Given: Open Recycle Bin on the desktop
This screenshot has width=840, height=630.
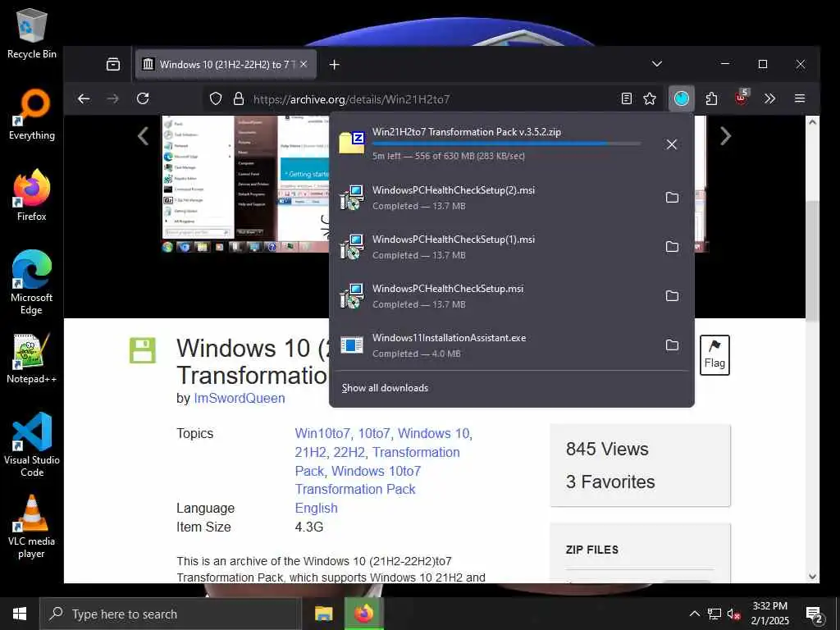Looking at the screenshot, I should (32, 33).
